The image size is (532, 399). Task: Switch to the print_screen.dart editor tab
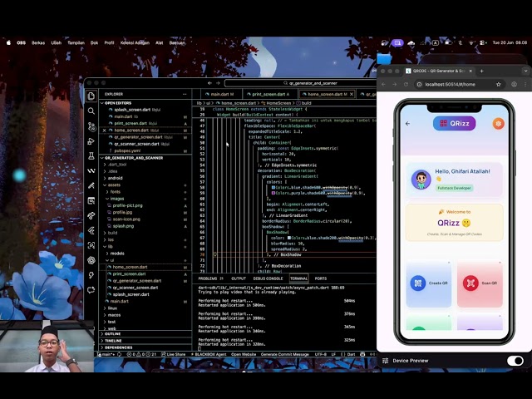tap(264, 94)
